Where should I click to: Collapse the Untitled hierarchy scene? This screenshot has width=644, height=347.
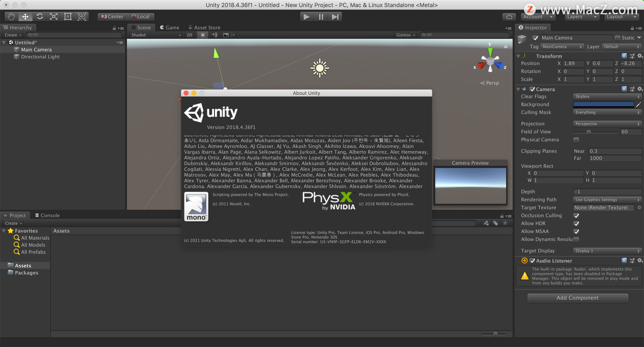coord(4,42)
